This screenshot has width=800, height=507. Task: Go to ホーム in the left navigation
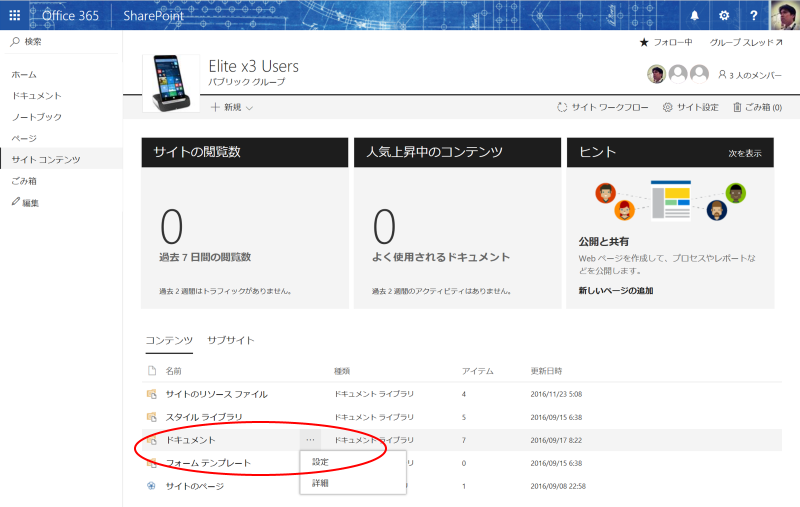click(x=24, y=74)
